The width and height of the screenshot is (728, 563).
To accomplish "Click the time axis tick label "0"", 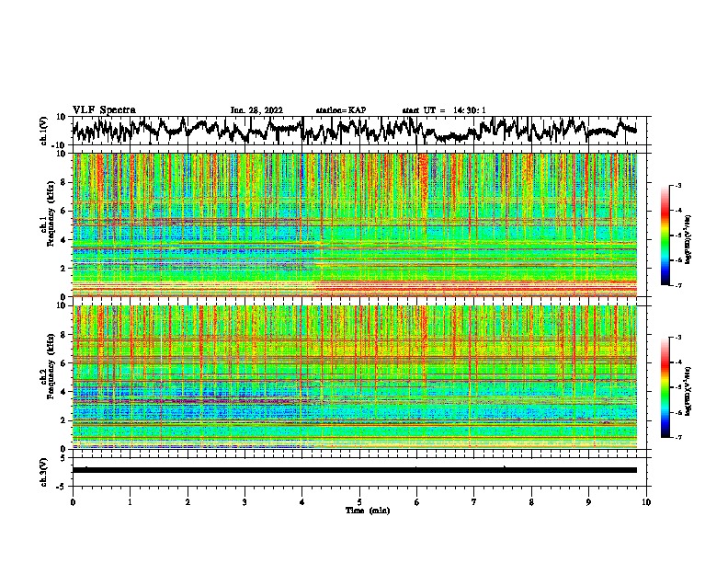I will (73, 502).
